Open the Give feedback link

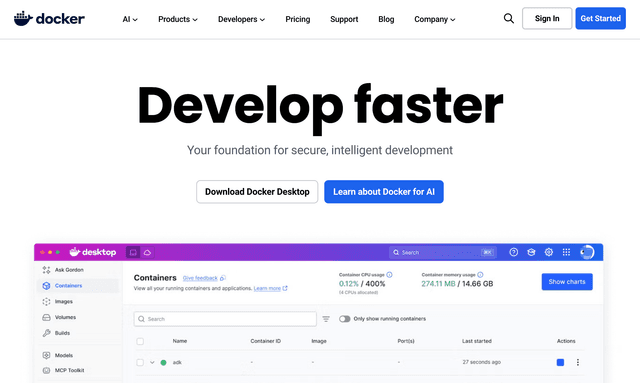coord(200,278)
